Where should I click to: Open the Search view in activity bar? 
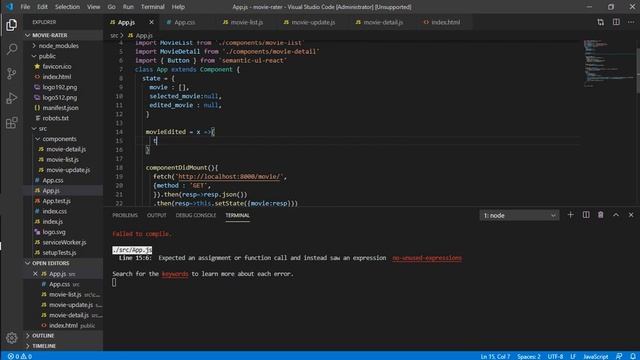11,49
